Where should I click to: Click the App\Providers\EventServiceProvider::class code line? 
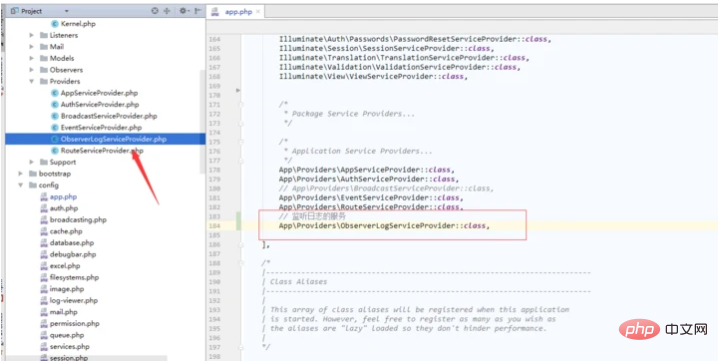coord(371,198)
